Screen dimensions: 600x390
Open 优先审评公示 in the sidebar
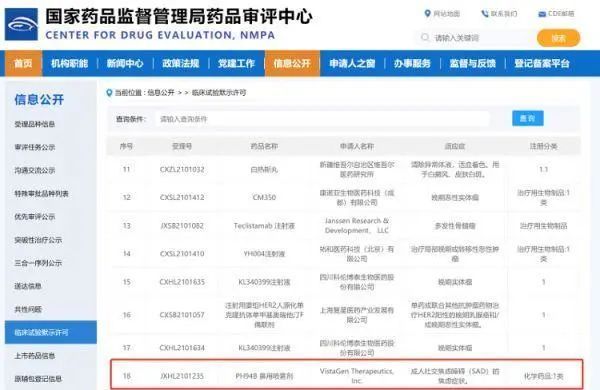coord(35,217)
